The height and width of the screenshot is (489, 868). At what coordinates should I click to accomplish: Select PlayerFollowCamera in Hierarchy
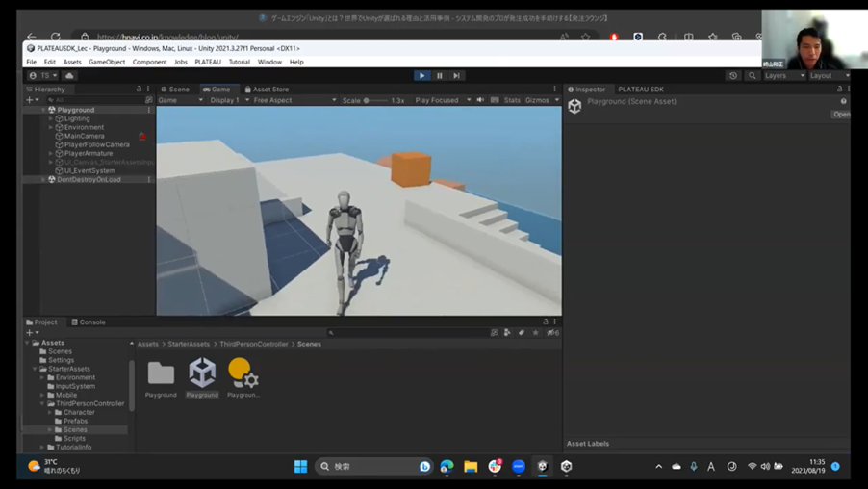(96, 144)
